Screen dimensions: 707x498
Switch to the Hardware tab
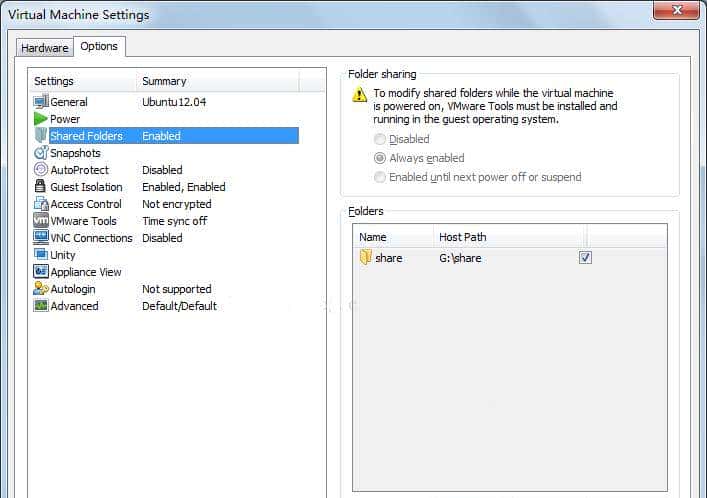45,48
